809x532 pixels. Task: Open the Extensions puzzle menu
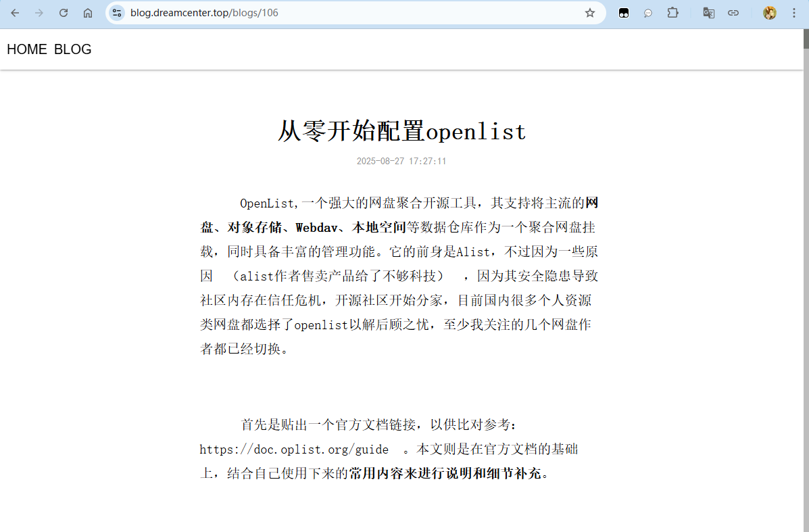tap(672, 13)
